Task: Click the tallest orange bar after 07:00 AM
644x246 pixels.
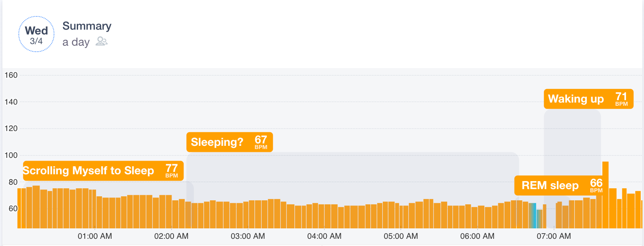Action: tap(605, 195)
